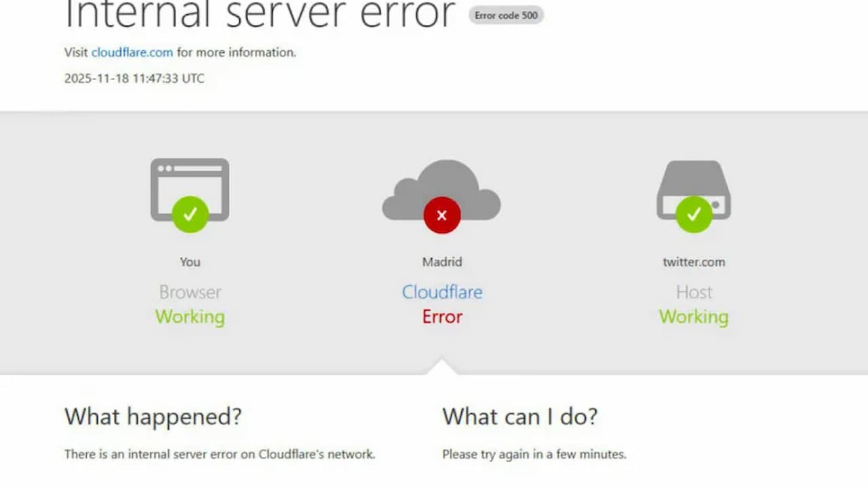The image size is (868, 488).
Task: Click the green Working status under Host
Action: [x=694, y=317]
